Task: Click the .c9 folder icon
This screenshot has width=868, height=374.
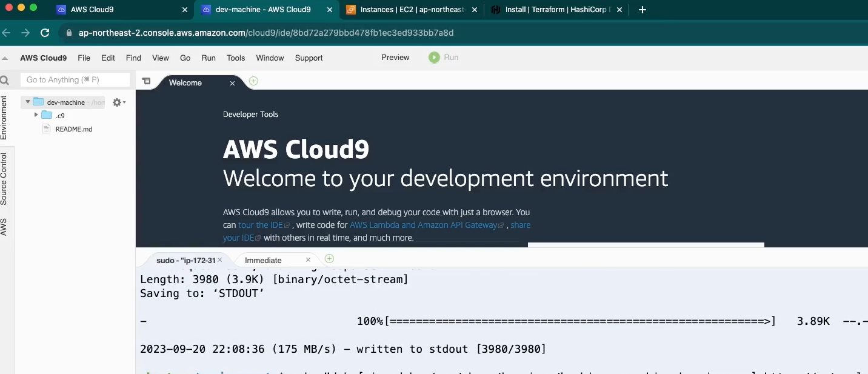Action: 47,115
